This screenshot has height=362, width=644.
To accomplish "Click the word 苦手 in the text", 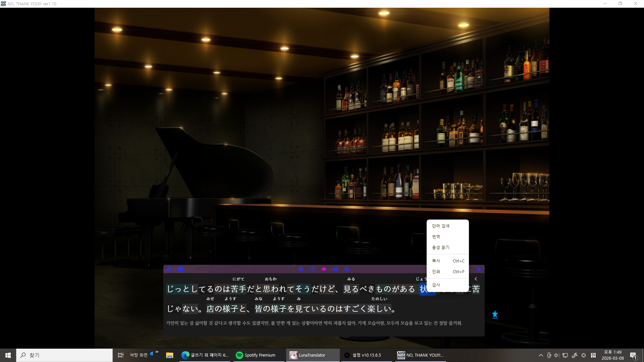I will click(x=238, y=289).
